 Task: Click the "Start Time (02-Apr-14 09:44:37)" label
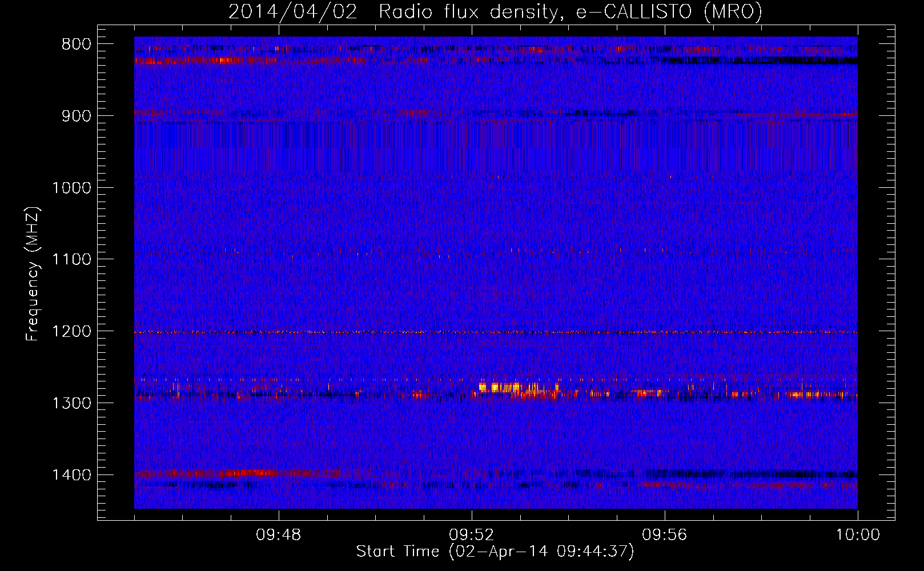(495, 552)
